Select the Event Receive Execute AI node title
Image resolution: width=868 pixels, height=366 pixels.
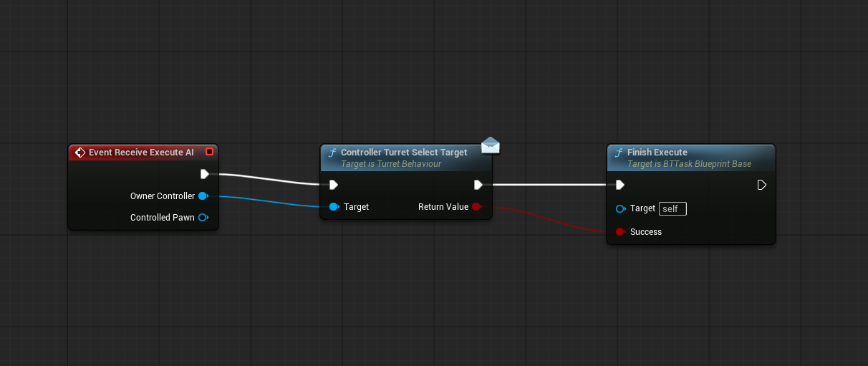pyautogui.click(x=141, y=153)
